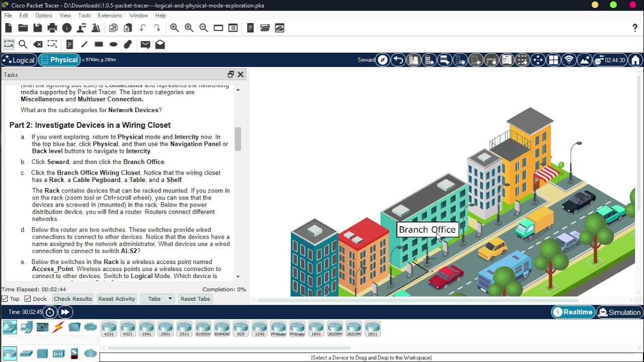Go to home working closet icon
Screen dimensions: 644x362
point(635,60)
